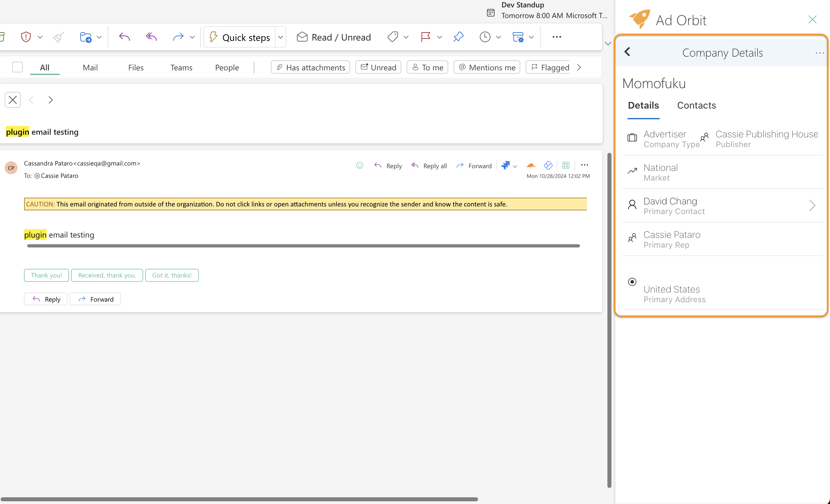Expand the Jira add-in dropdown arrow
The width and height of the screenshot is (830, 504).
(515, 166)
